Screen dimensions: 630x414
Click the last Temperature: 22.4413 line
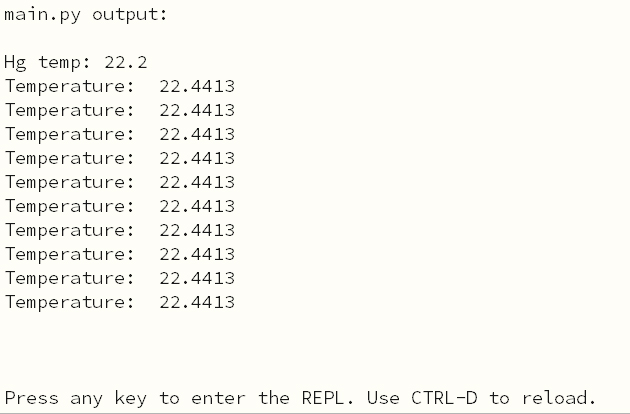tap(120, 302)
